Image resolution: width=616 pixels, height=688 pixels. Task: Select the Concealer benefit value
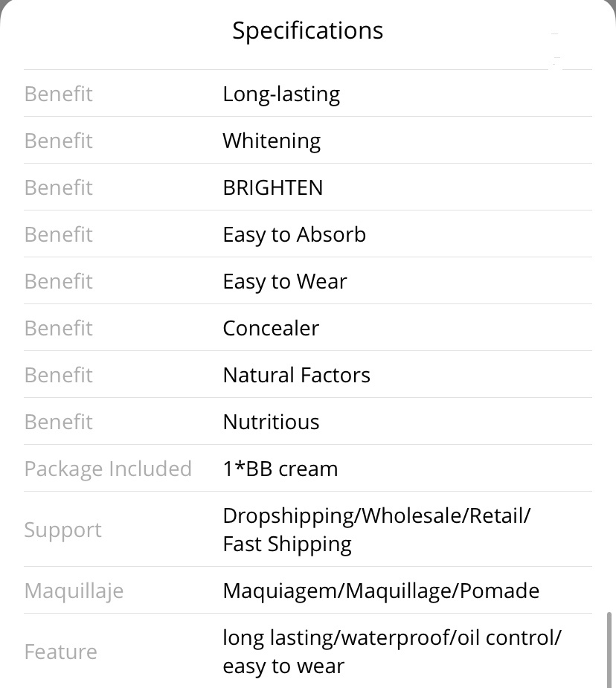[x=271, y=328]
